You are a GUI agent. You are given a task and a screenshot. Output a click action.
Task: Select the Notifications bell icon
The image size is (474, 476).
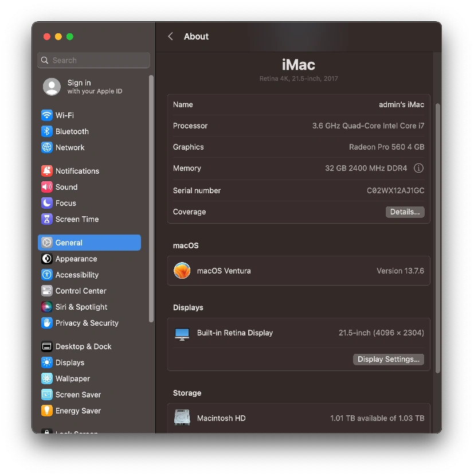[46, 171]
